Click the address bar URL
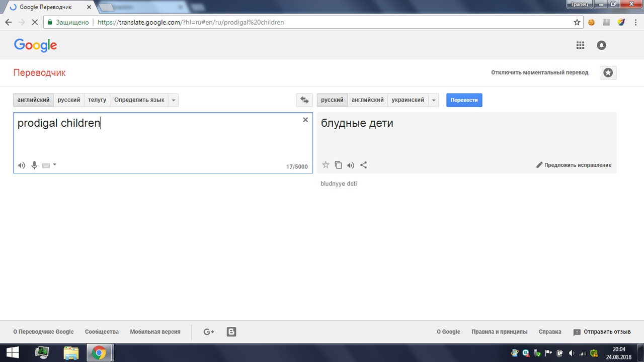 [191, 23]
